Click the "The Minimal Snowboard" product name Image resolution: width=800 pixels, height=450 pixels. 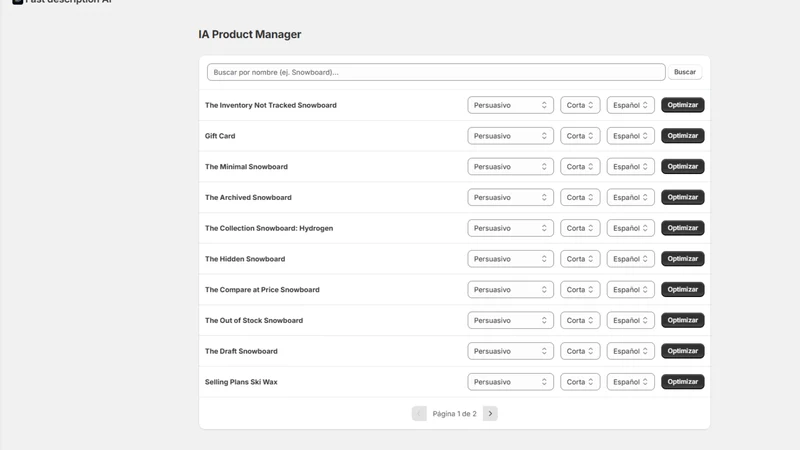pyautogui.click(x=246, y=166)
